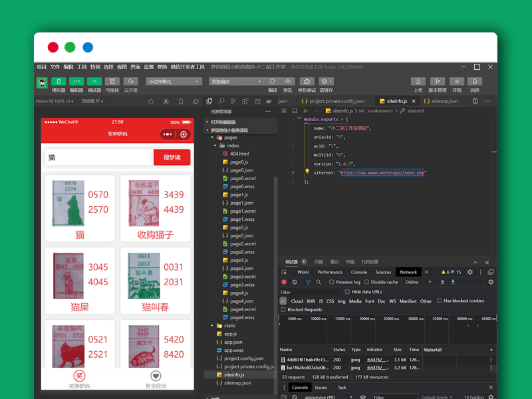Click the 上传 upload icon
The height and width of the screenshot is (399, 532).
(418, 82)
